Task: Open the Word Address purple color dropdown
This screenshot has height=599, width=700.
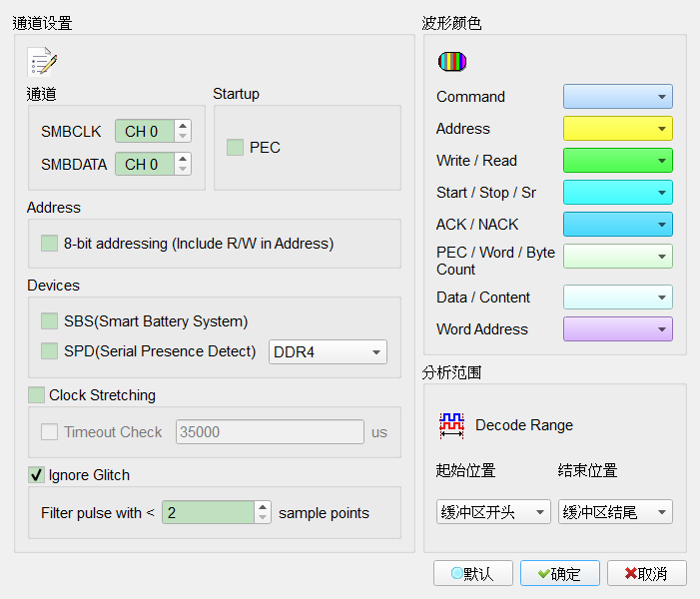Action: coord(618,329)
